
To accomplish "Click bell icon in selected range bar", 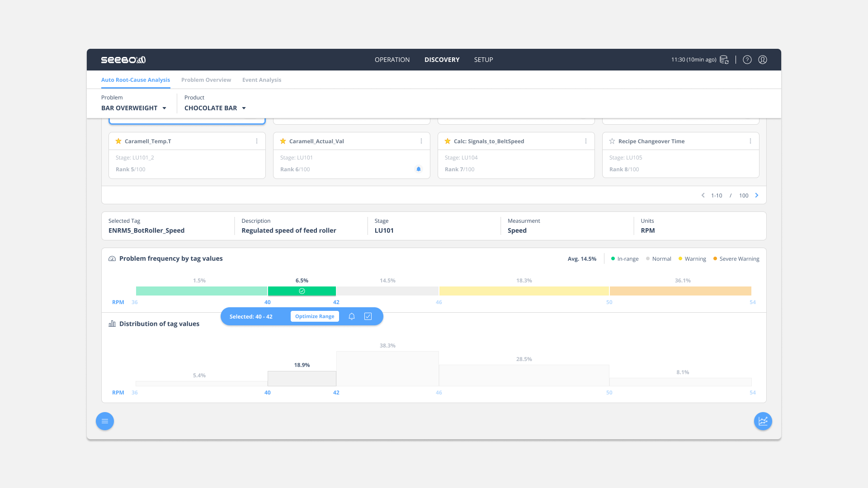I will click(x=352, y=316).
